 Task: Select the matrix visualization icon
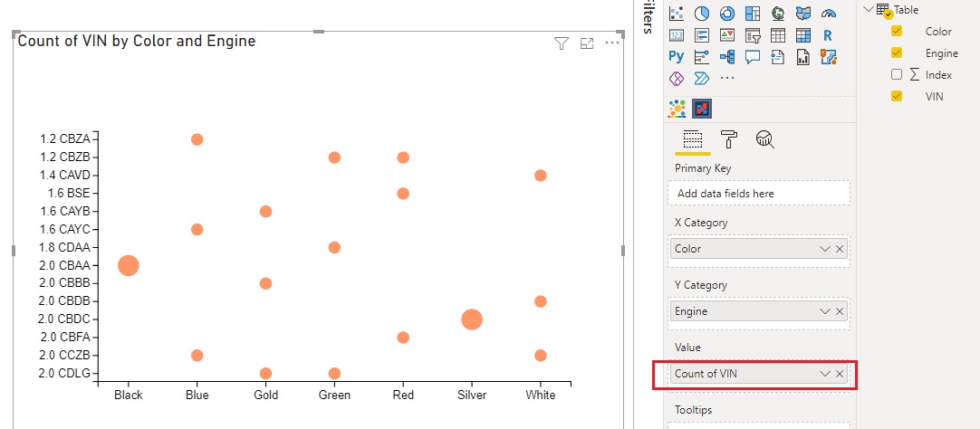(803, 35)
